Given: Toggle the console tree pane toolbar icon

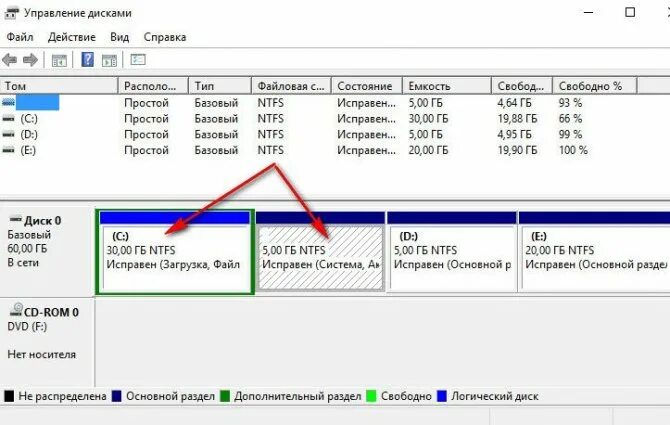Looking at the screenshot, I should click(x=59, y=60).
